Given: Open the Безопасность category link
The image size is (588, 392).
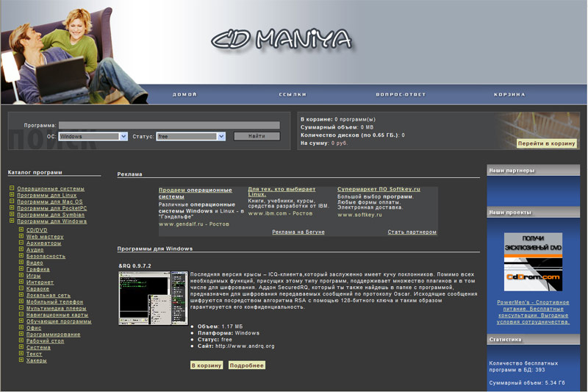Looking at the screenshot, I should coord(46,256).
